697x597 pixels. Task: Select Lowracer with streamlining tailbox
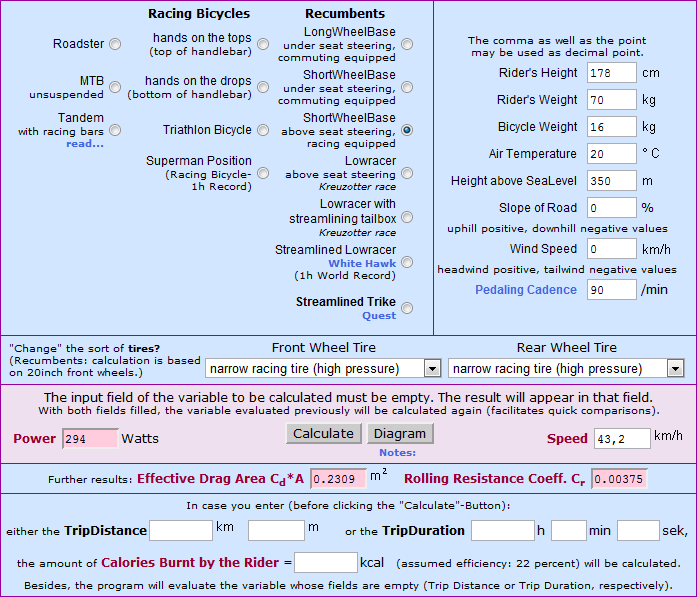pos(407,217)
